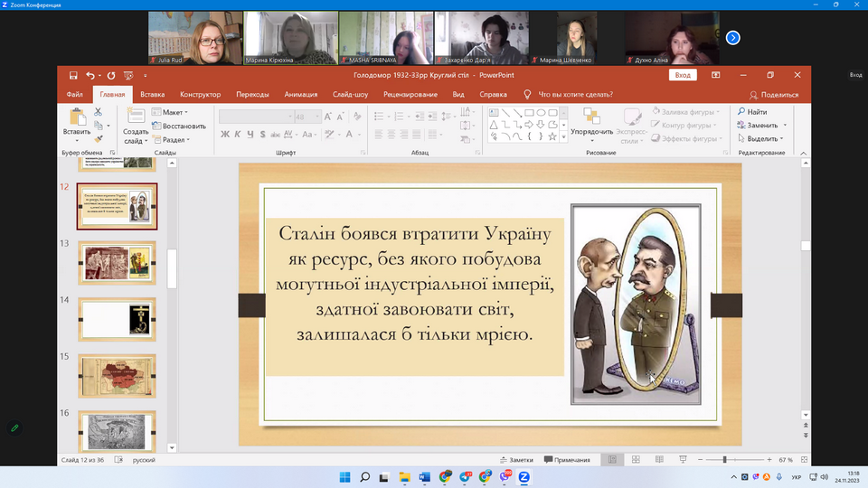Open the Select (Выделить) dropdown
Image resolution: width=868 pixels, height=488 pixels.
click(x=762, y=138)
